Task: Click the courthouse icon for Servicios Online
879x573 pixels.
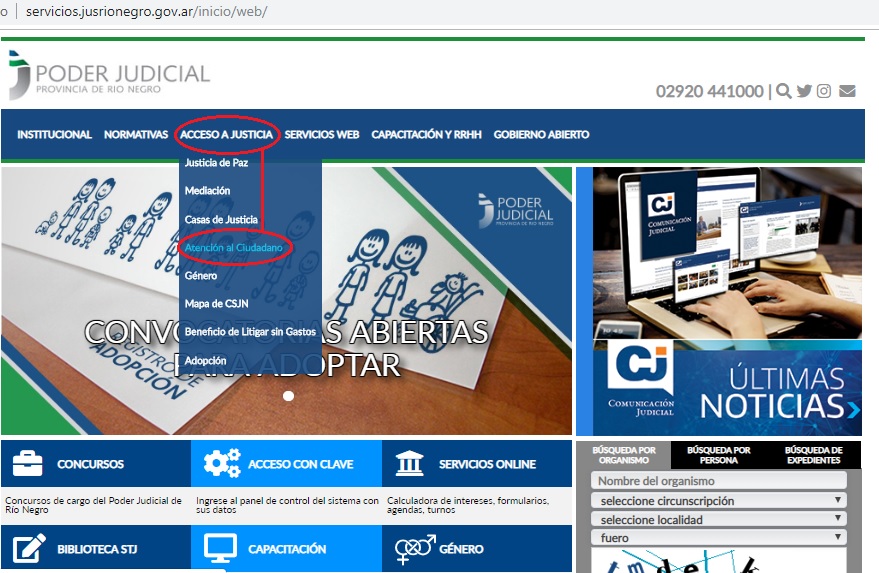Action: tap(410, 463)
